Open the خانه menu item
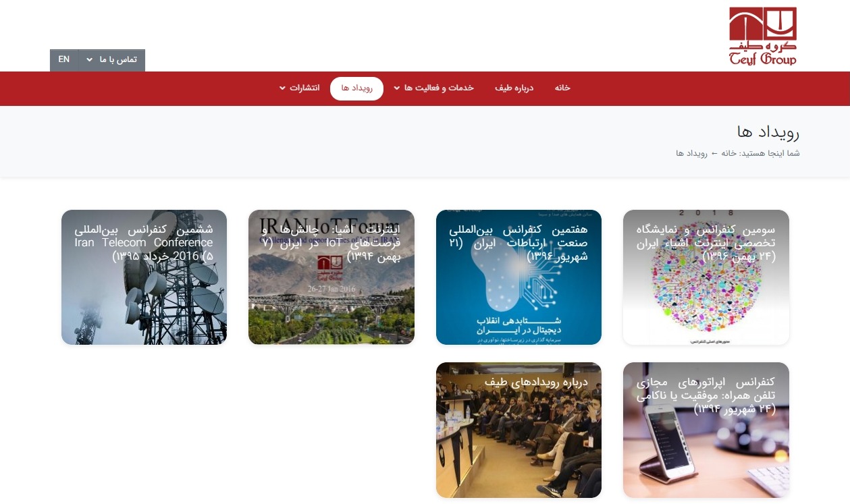This screenshot has width=850, height=504. click(562, 88)
